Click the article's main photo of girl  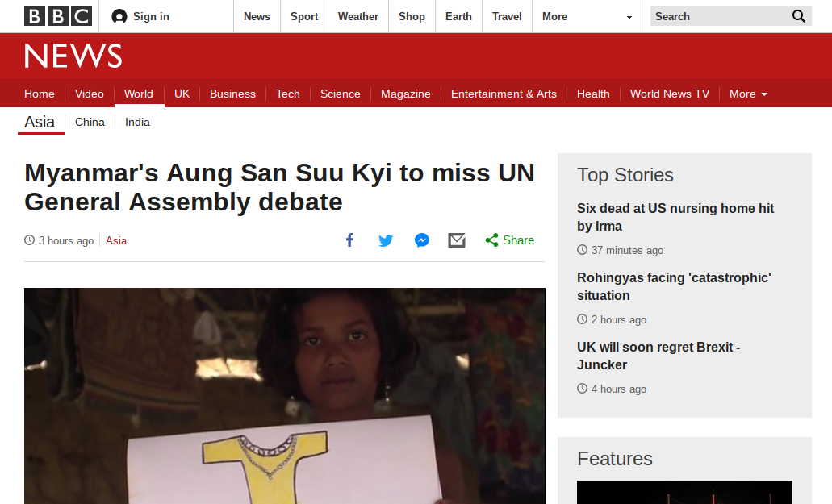(x=284, y=396)
